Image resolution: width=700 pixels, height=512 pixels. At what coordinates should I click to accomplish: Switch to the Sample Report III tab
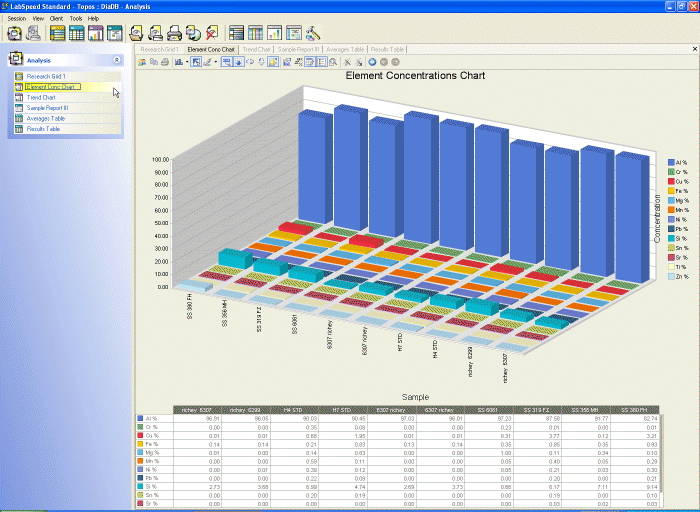tap(298, 50)
